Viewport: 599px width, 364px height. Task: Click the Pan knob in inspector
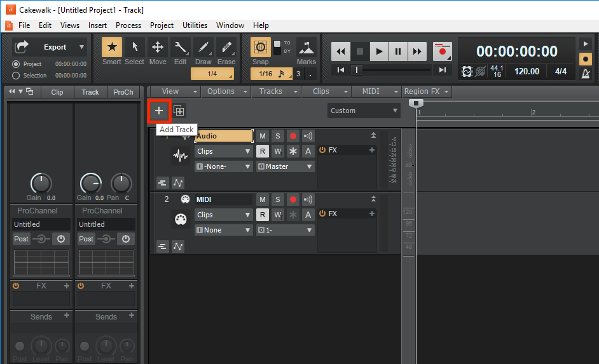pos(121,184)
